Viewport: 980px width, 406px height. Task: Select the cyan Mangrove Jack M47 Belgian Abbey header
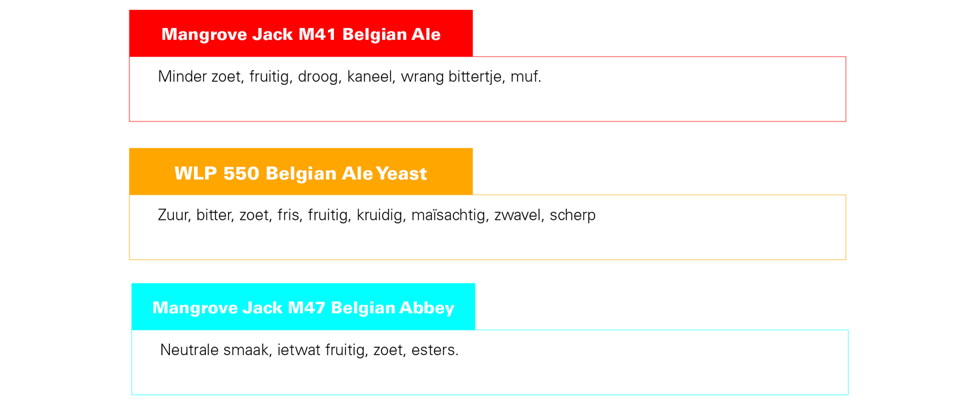[303, 307]
